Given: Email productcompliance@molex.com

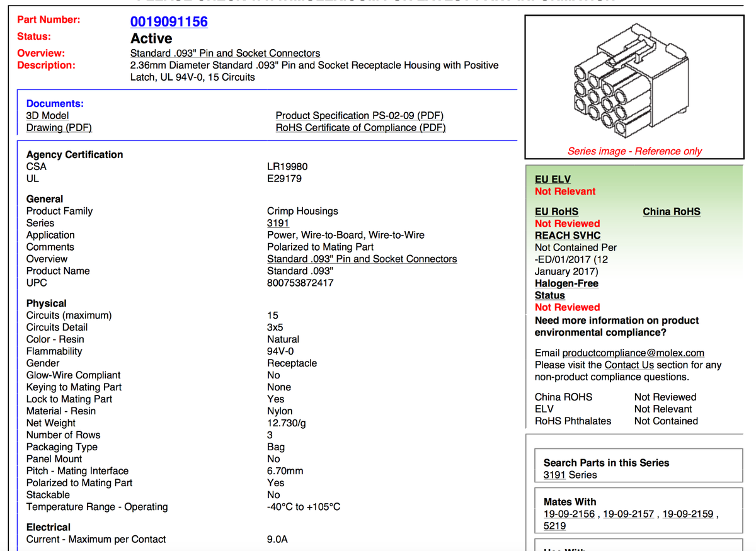Looking at the screenshot, I should tap(633, 353).
